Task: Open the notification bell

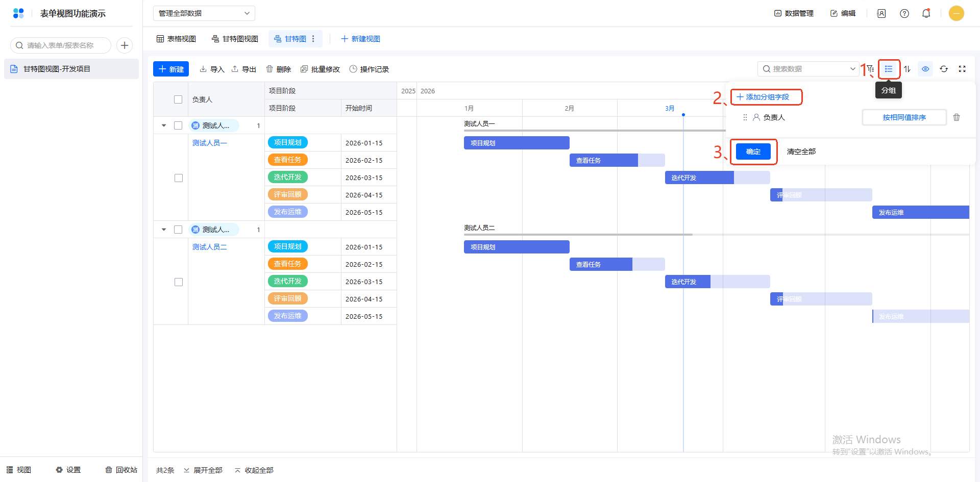Action: point(926,13)
